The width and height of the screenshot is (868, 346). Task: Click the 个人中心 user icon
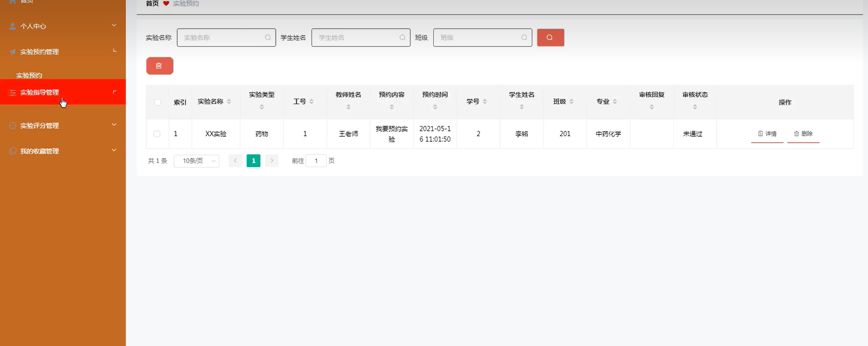(13, 26)
